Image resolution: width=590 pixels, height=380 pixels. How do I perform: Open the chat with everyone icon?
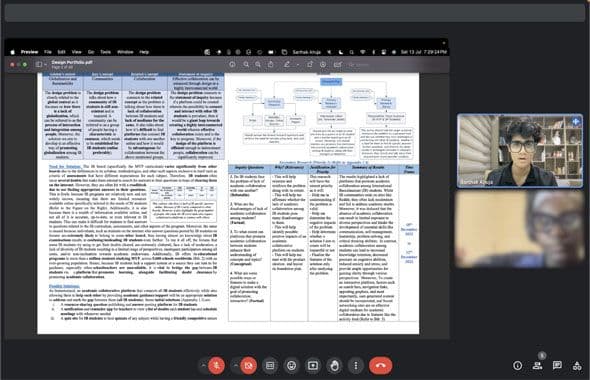click(557, 365)
